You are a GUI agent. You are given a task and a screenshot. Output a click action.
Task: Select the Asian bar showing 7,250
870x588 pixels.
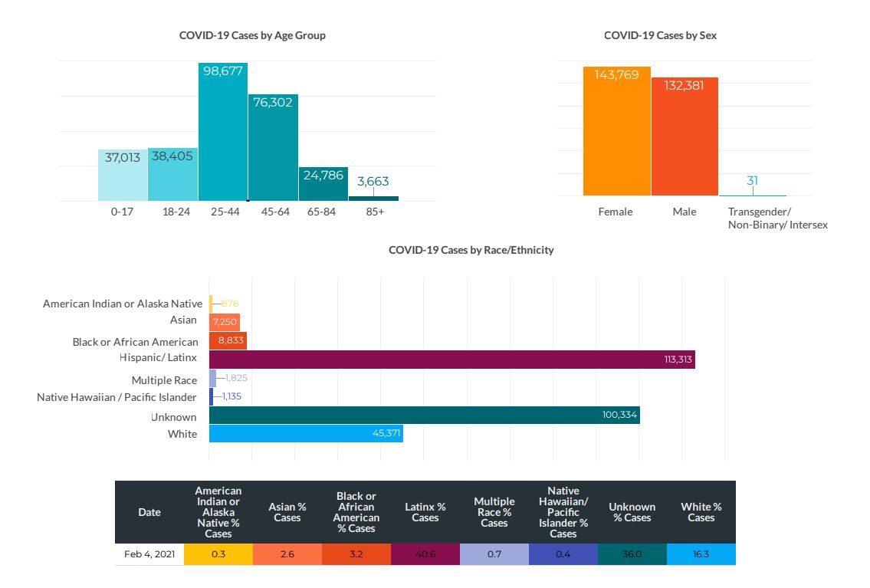tap(225, 321)
